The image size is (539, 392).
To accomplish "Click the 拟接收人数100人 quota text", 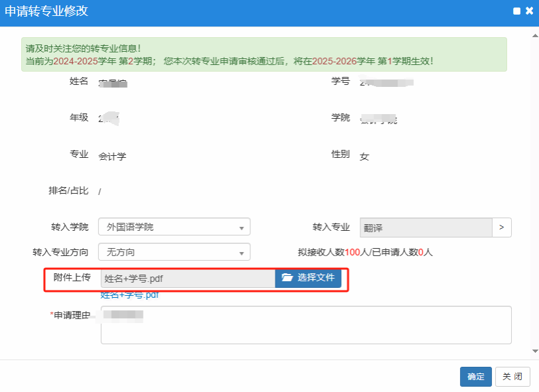I will [x=365, y=252].
